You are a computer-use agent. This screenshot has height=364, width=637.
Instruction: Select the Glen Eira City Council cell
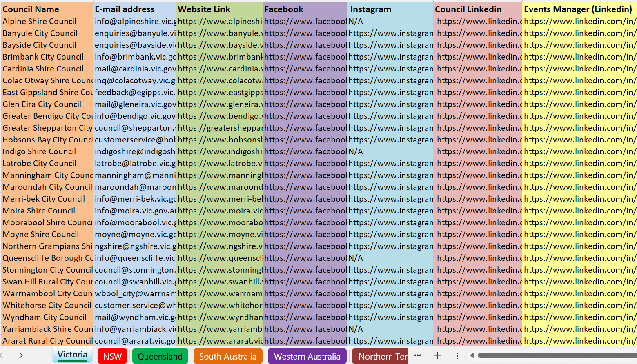(x=47, y=104)
